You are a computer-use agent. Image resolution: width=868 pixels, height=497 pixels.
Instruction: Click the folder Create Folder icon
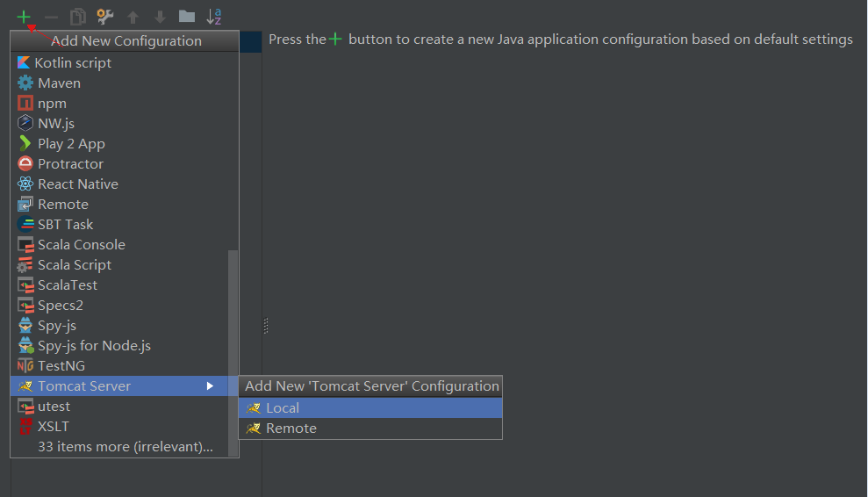[x=187, y=17]
